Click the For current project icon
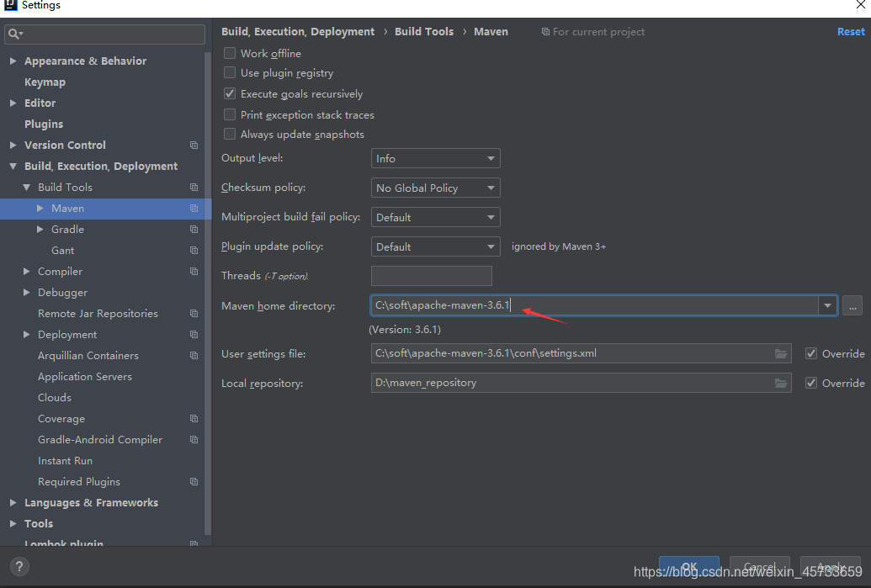The height and width of the screenshot is (588, 871). (x=545, y=32)
